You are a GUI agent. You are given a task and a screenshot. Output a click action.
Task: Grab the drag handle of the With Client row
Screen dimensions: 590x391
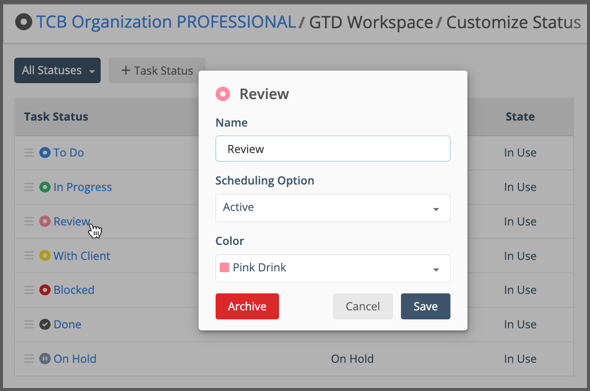[29, 256]
